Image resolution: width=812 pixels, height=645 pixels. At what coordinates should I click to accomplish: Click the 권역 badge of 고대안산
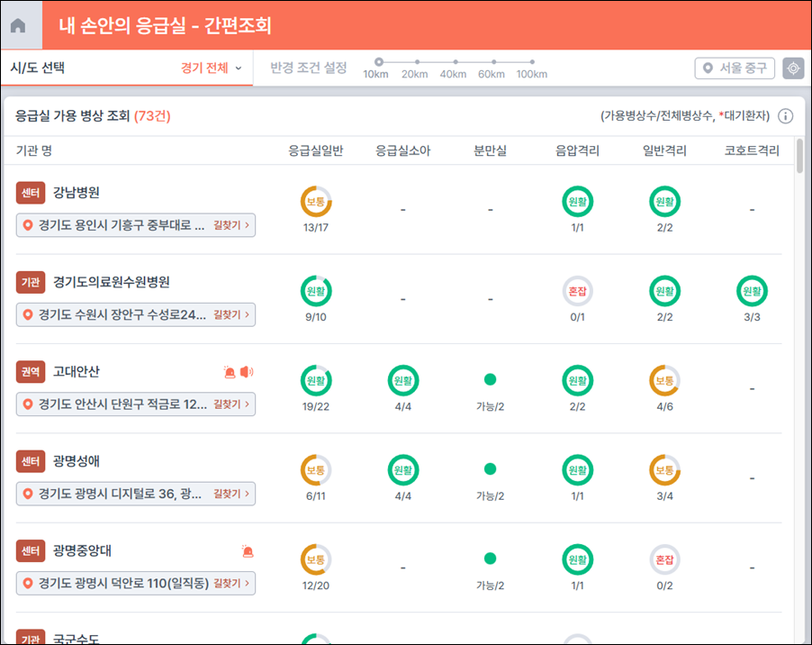31,372
